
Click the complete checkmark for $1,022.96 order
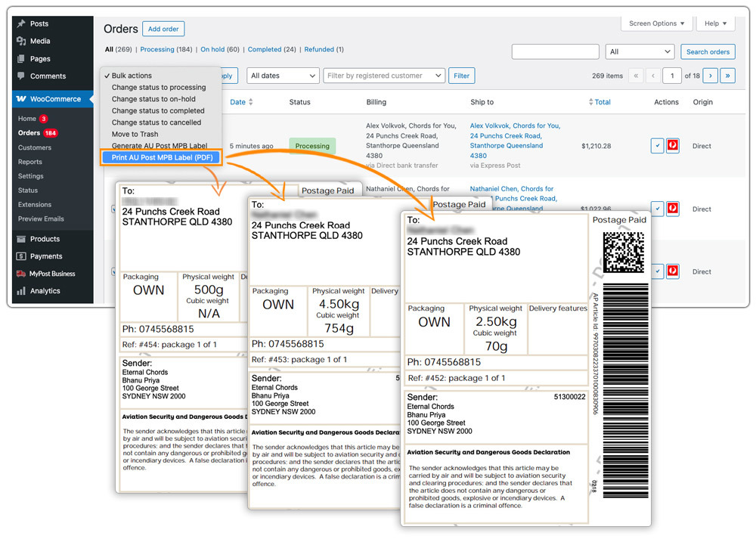coord(657,209)
